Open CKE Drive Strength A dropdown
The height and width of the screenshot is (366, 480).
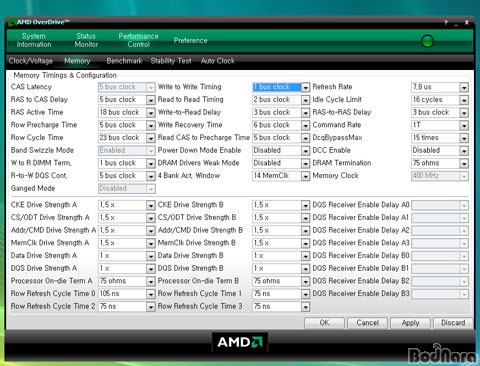point(151,205)
